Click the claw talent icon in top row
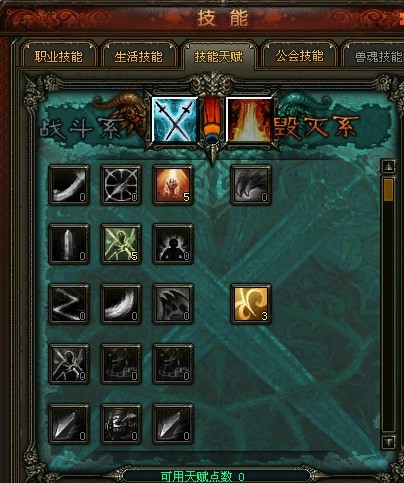This screenshot has height=483, width=404. [x=251, y=185]
